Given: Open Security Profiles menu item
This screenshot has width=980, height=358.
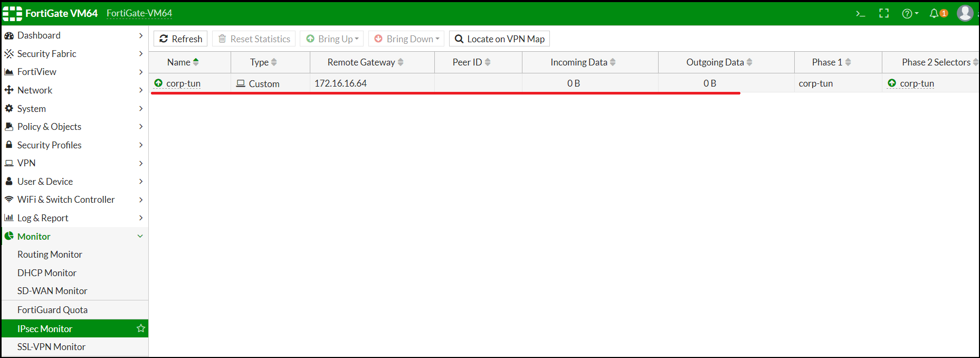Looking at the screenshot, I should [75, 145].
